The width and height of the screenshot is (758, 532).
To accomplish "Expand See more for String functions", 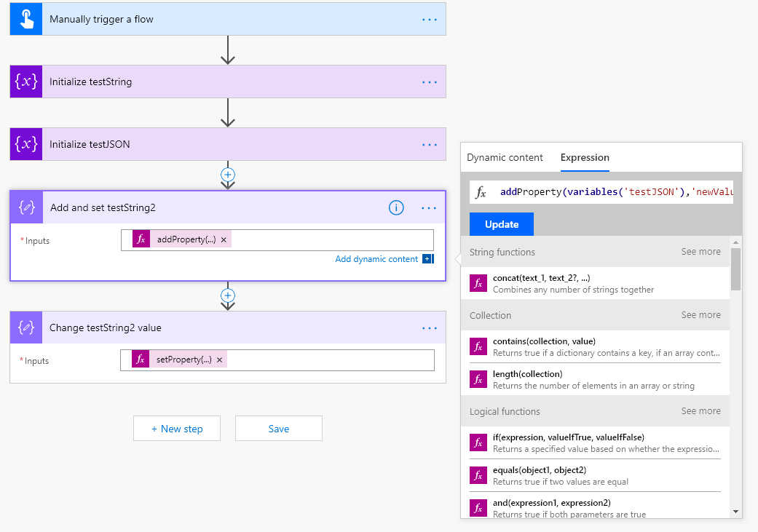I will (700, 251).
